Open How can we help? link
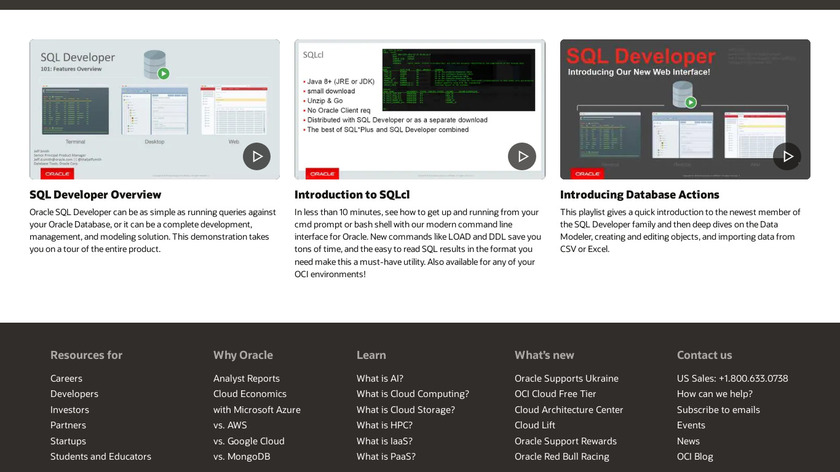The height and width of the screenshot is (472, 840). tap(715, 394)
